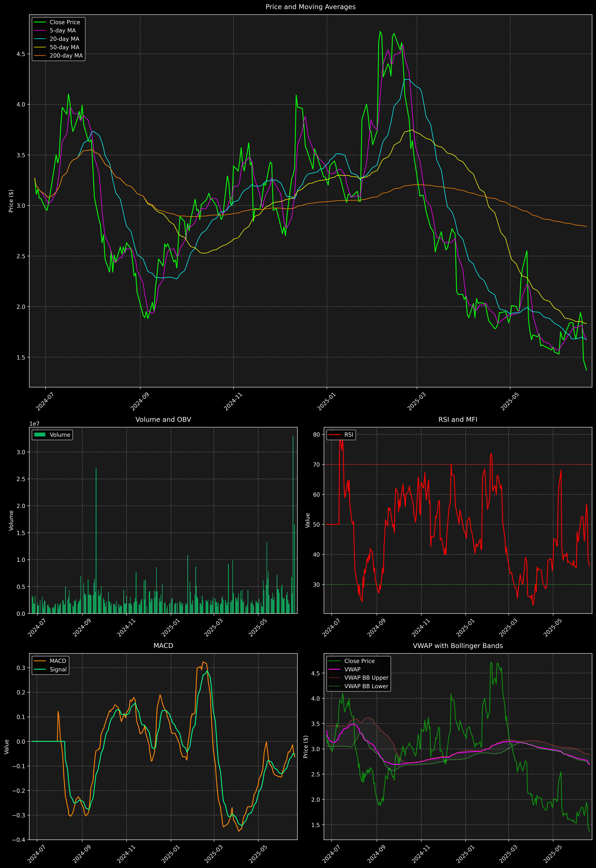This screenshot has height=868, width=596.
Task: Click the 'Value' axis label on the RSI chart
Action: 308,520
